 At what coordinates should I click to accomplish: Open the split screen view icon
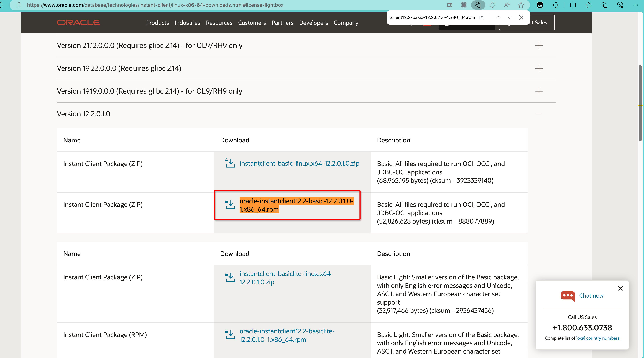pyautogui.click(x=573, y=5)
